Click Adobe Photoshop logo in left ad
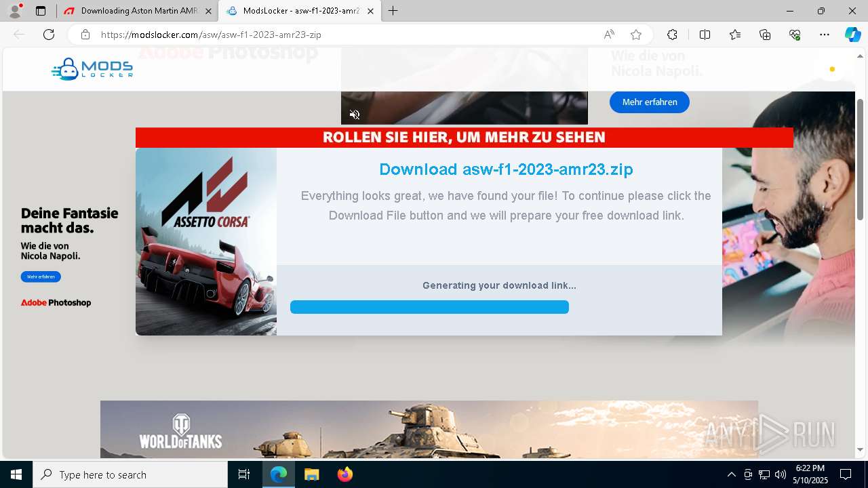Image resolution: width=868 pixels, height=488 pixels. pyautogui.click(x=56, y=303)
